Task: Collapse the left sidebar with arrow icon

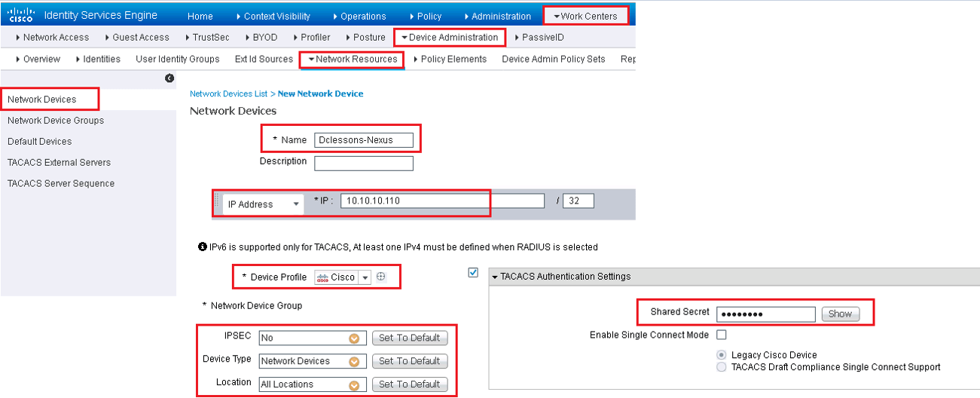Action: (169, 78)
